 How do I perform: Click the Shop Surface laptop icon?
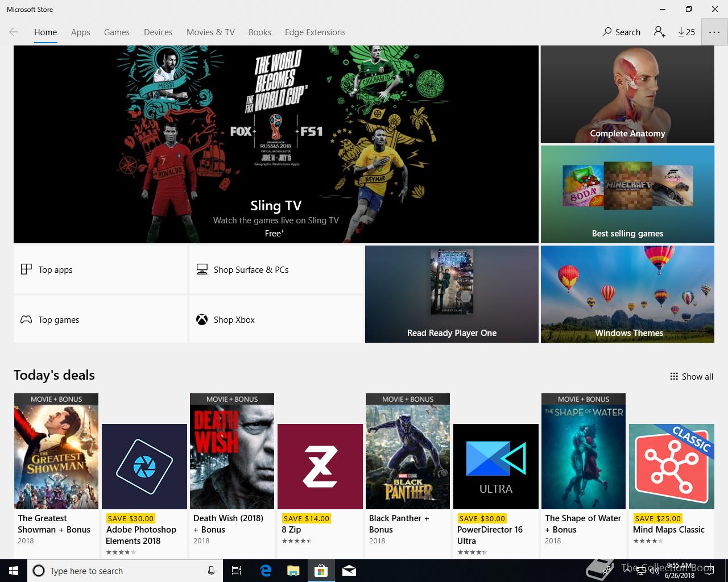pos(202,269)
